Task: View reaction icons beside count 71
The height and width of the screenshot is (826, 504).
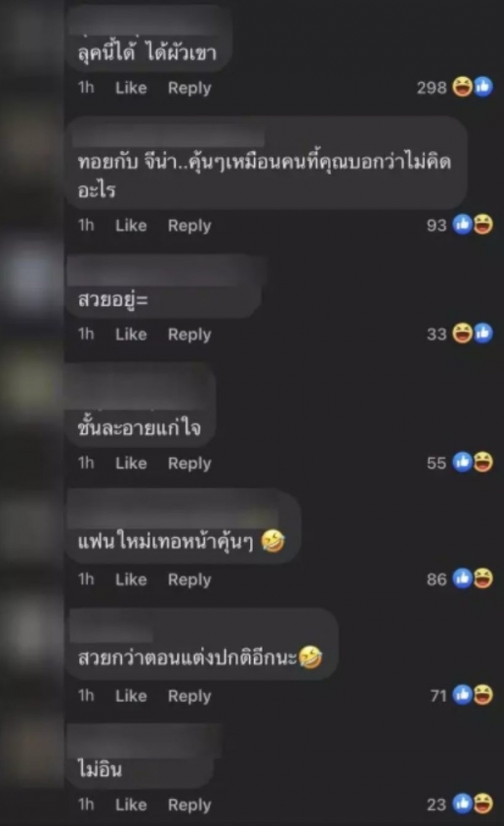Action: 472,695
